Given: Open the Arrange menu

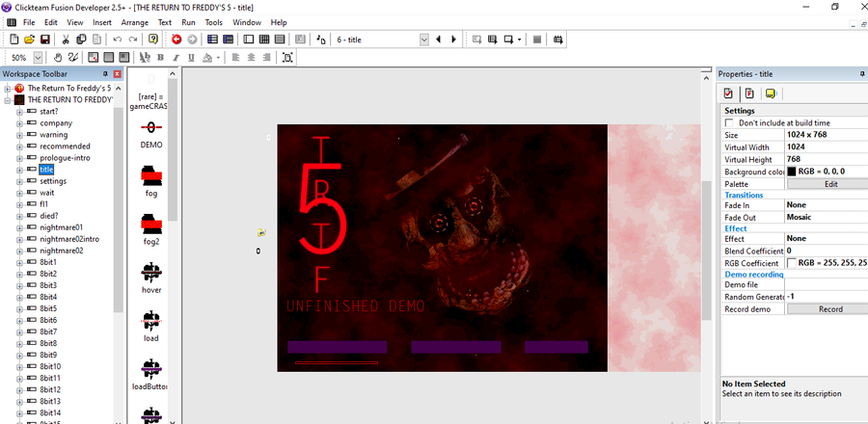Looking at the screenshot, I should point(134,23).
